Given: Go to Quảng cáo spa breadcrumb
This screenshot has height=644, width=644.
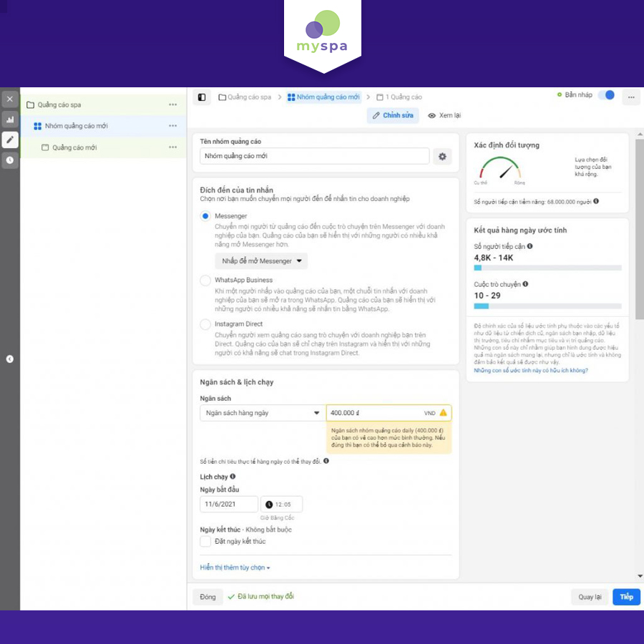Looking at the screenshot, I should (245, 97).
